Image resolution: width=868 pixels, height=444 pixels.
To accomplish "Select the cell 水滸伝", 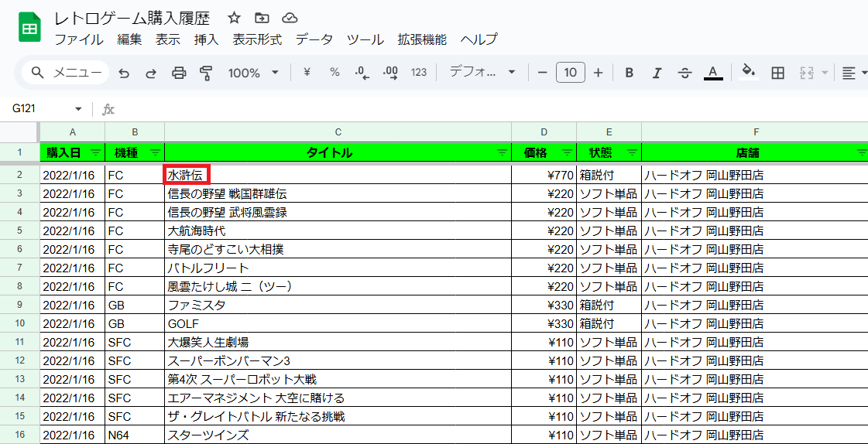I will tap(338, 176).
